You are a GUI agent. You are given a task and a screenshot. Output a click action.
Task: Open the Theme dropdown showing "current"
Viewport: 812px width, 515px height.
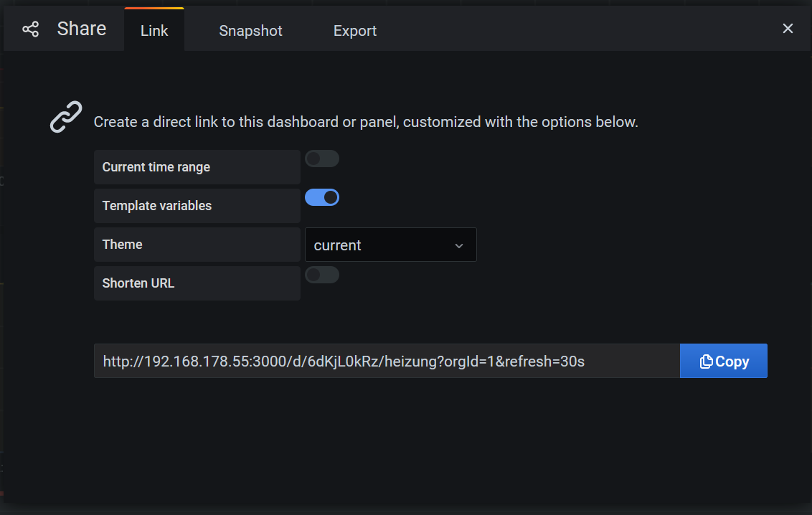pyautogui.click(x=390, y=245)
